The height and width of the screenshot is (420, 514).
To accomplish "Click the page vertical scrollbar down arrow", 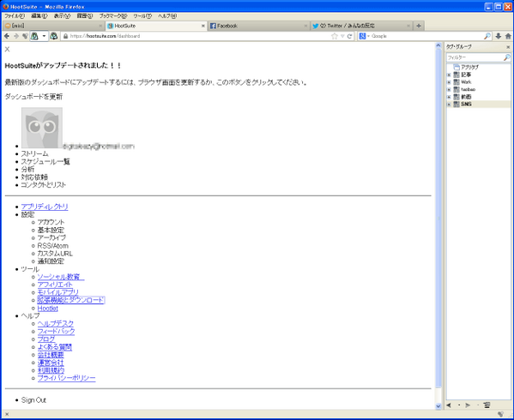I will (438, 406).
